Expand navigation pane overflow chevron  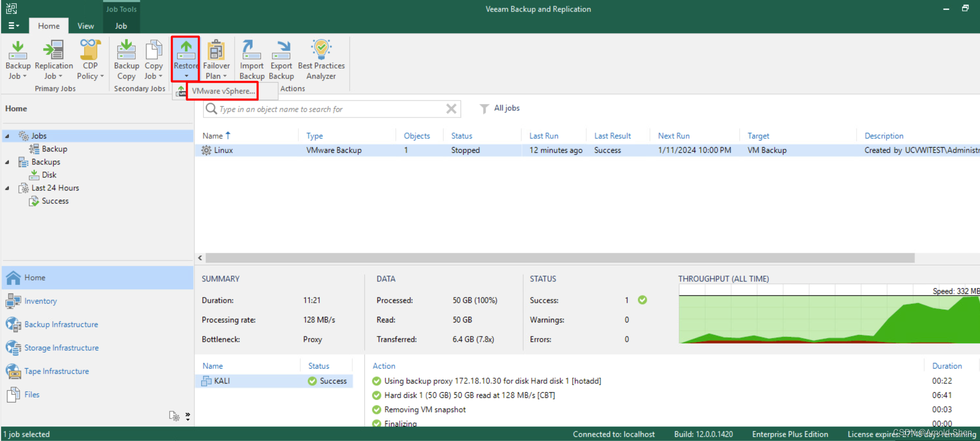point(188,416)
